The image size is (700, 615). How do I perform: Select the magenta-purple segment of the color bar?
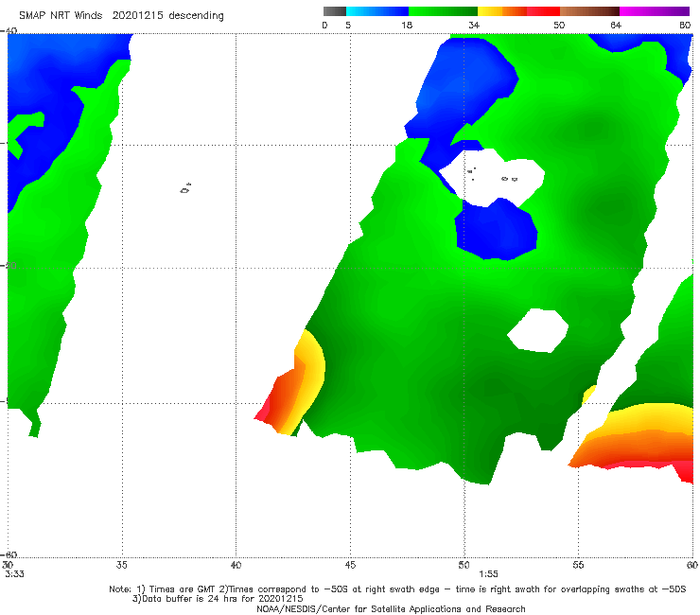tap(655, 11)
